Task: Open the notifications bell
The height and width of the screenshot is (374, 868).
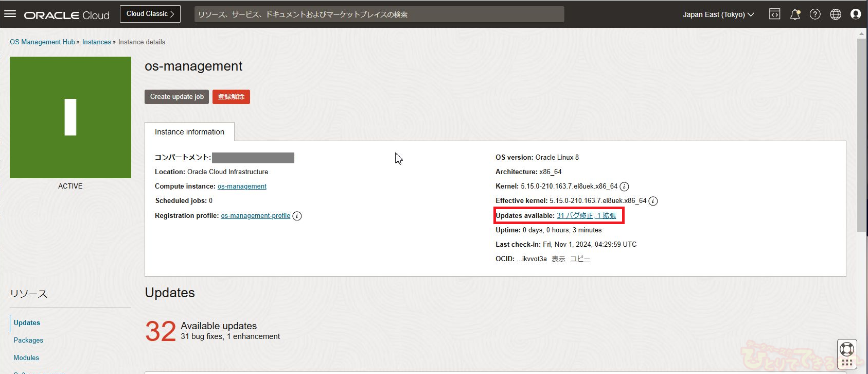Action: click(795, 14)
